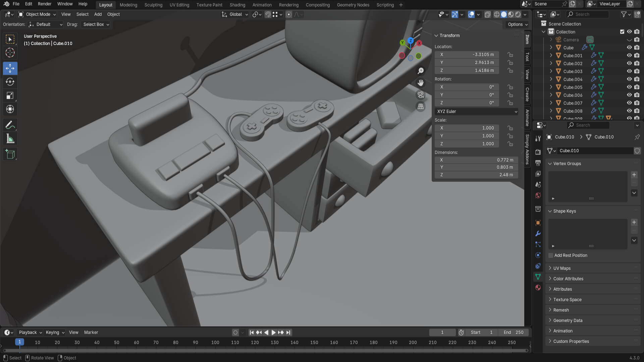644x362 pixels.
Task: Open the Modifiers properties tab
Action: (538, 234)
